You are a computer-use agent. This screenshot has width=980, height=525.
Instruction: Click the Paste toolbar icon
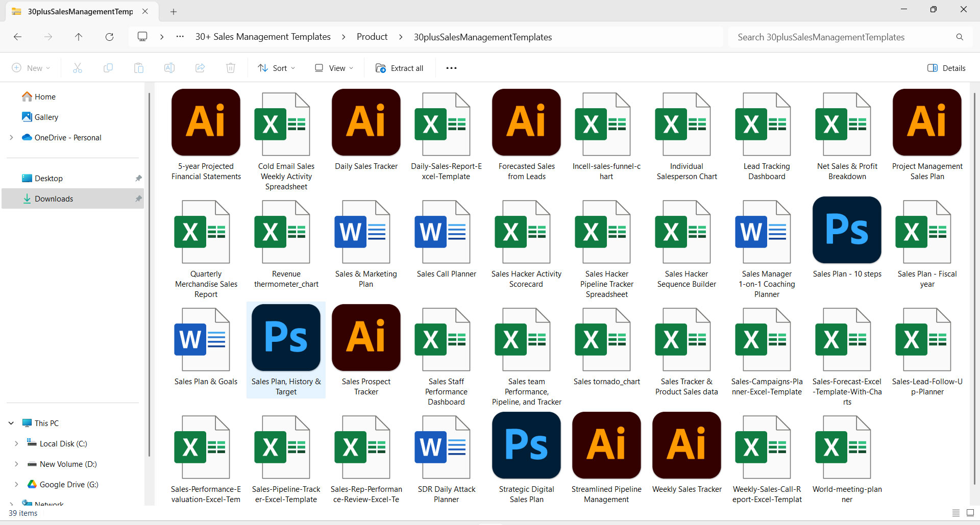[x=139, y=68]
